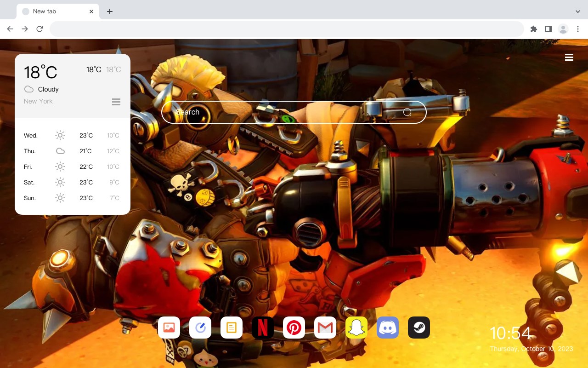Open the Steam shortcut
The height and width of the screenshot is (368, 588).
[419, 328]
